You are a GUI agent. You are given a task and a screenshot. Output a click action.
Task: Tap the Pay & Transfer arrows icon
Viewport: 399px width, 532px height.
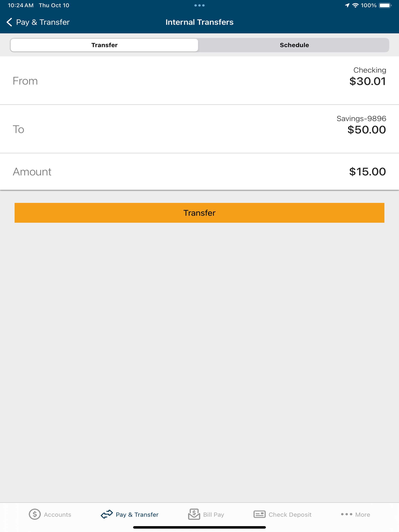click(x=107, y=514)
